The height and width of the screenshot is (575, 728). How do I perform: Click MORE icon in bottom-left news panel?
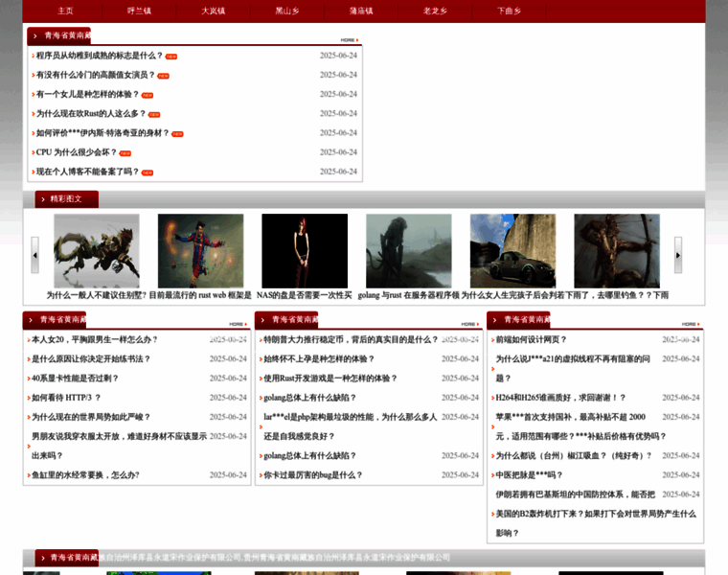(x=237, y=324)
